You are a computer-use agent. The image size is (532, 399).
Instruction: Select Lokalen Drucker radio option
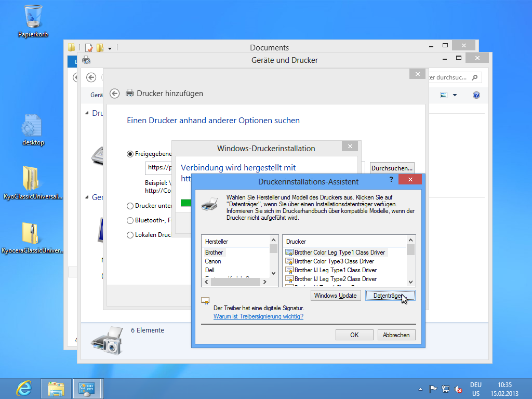pyautogui.click(x=130, y=235)
